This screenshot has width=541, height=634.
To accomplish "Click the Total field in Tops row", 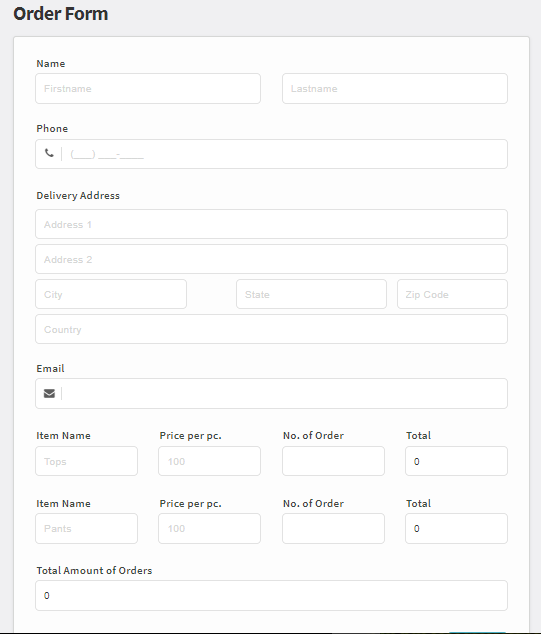I will 456,461.
